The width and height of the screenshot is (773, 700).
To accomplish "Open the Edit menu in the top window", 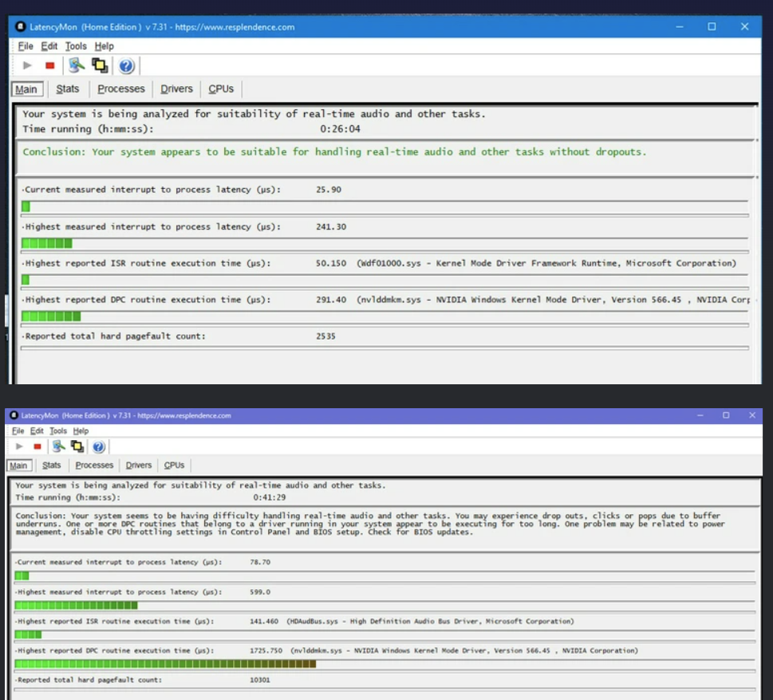I will click(49, 46).
